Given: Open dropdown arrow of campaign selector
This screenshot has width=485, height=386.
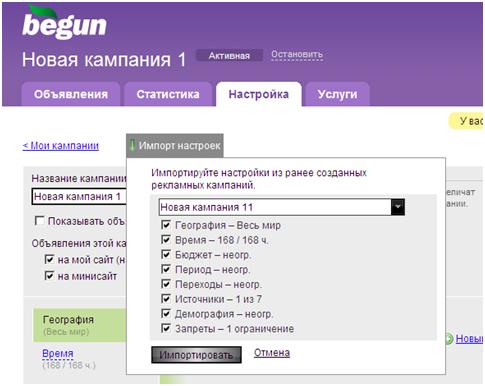Looking at the screenshot, I should click(398, 207).
